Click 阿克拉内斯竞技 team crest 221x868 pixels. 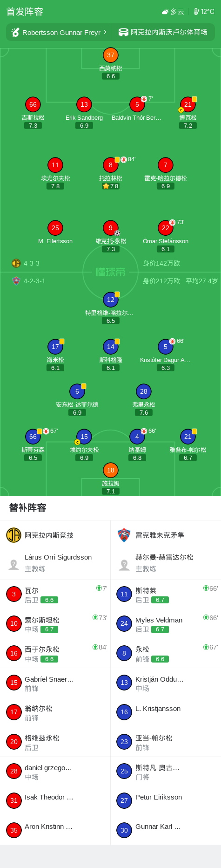tap(14, 535)
